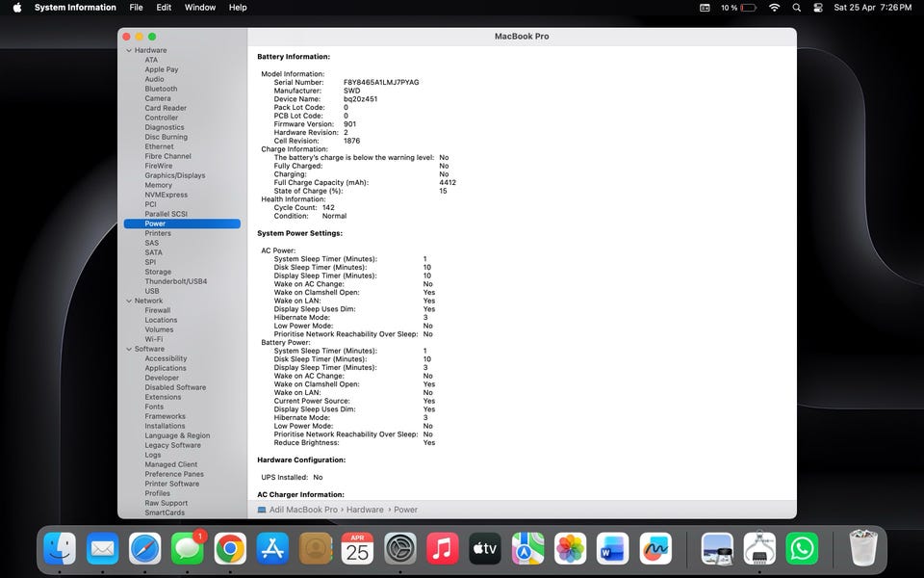Click the date and time in menu bar
This screenshot has height=578, width=924.
(x=873, y=8)
